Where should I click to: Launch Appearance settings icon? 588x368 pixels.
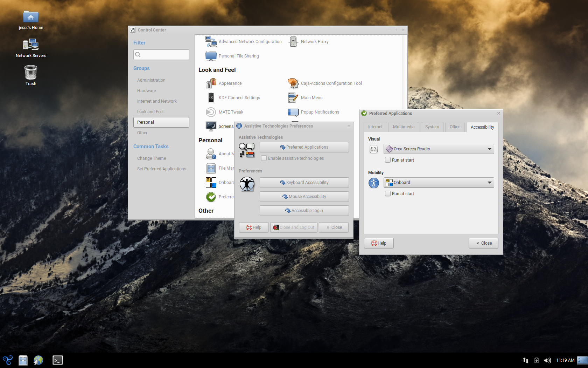tap(211, 83)
